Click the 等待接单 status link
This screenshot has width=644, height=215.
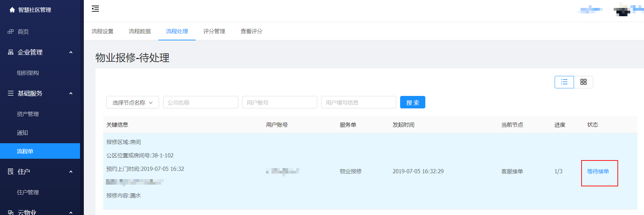click(x=598, y=172)
